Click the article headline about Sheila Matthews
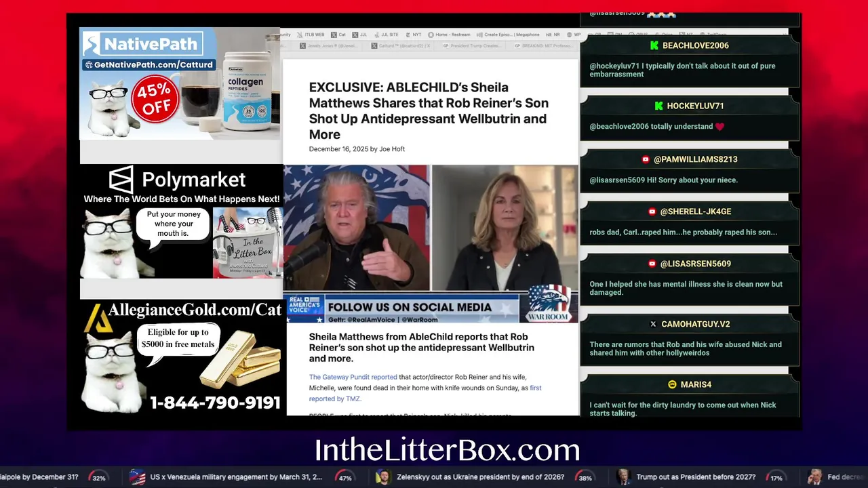Viewport: 868px width, 488px height. (429, 110)
